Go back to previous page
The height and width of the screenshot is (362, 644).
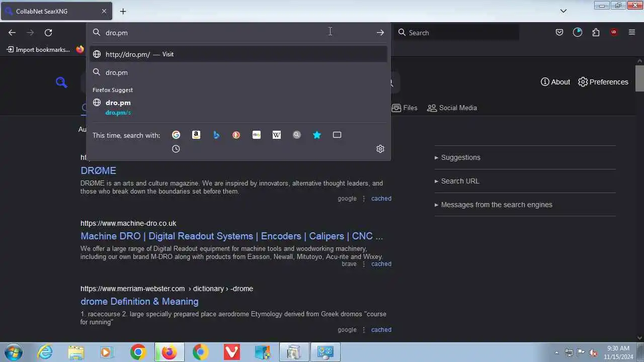(x=12, y=33)
